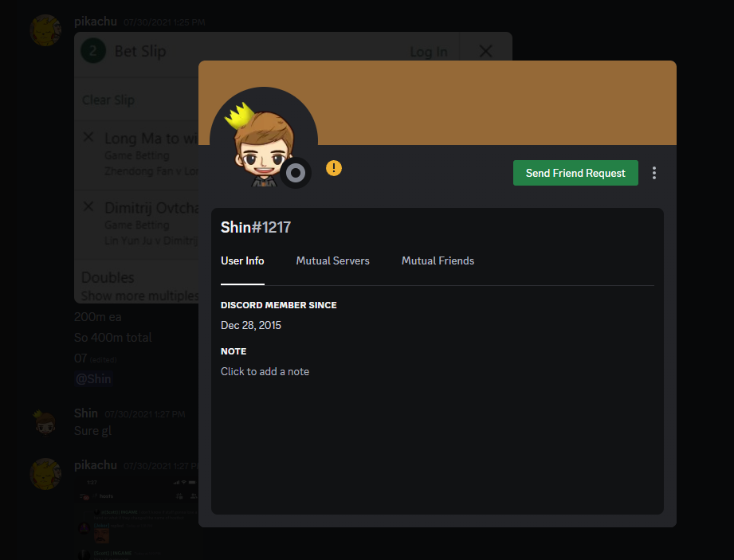734x560 pixels.
Task: Click pikachu's avatar on the top message
Action: (45, 30)
